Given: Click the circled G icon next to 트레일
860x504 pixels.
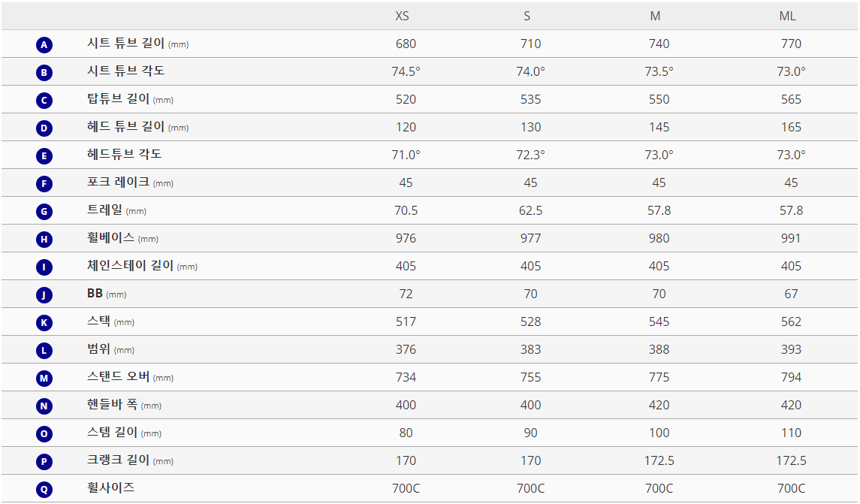Looking at the screenshot, I should pyautogui.click(x=44, y=212).
